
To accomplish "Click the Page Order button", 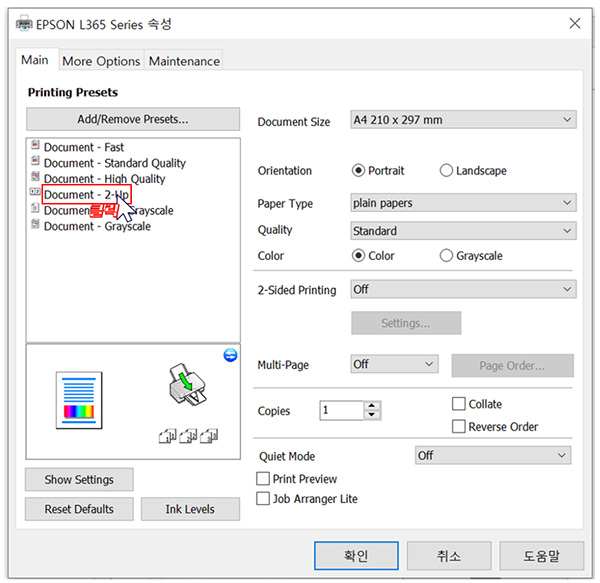I will [512, 366].
